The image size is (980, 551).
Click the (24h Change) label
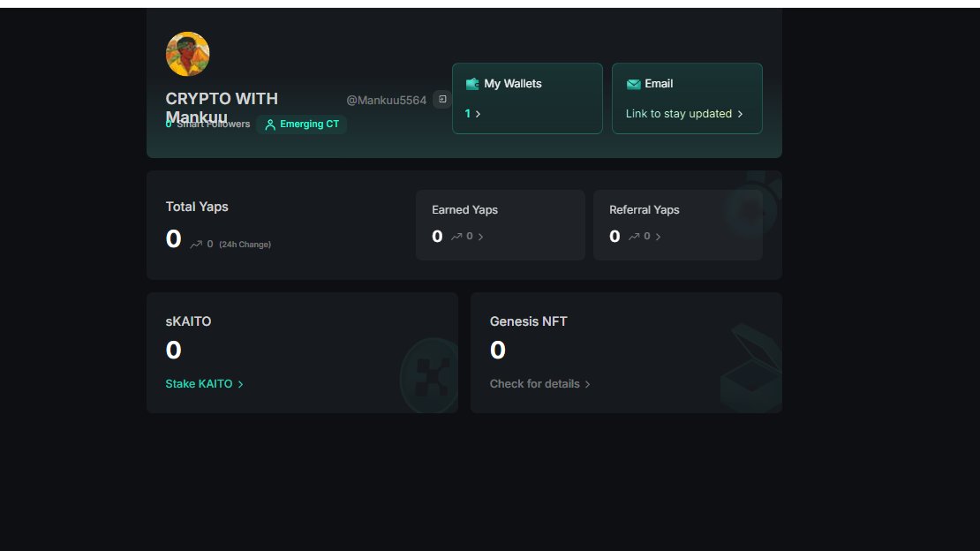tap(245, 245)
